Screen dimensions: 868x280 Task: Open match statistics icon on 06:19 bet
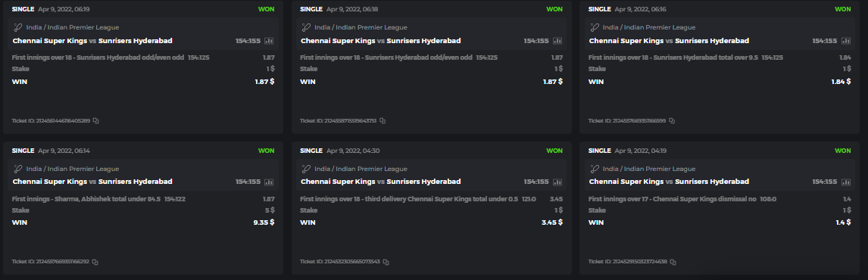(x=269, y=41)
